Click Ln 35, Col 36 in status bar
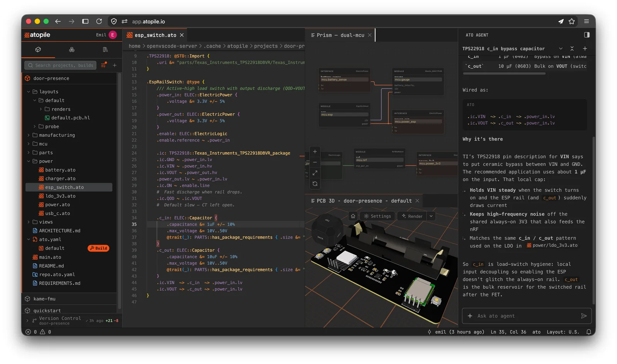The height and width of the screenshot is (364, 617). 508,332
